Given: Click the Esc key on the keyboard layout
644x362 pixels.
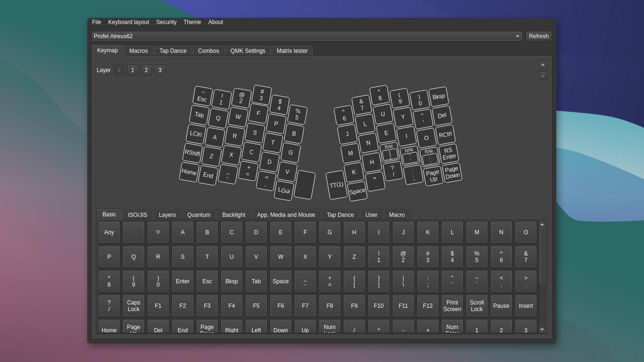Looking at the screenshot, I should [202, 96].
